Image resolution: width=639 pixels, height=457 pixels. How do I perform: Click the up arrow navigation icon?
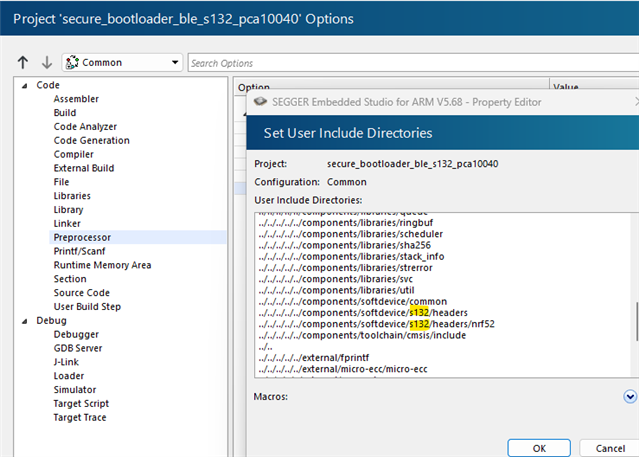coord(23,62)
